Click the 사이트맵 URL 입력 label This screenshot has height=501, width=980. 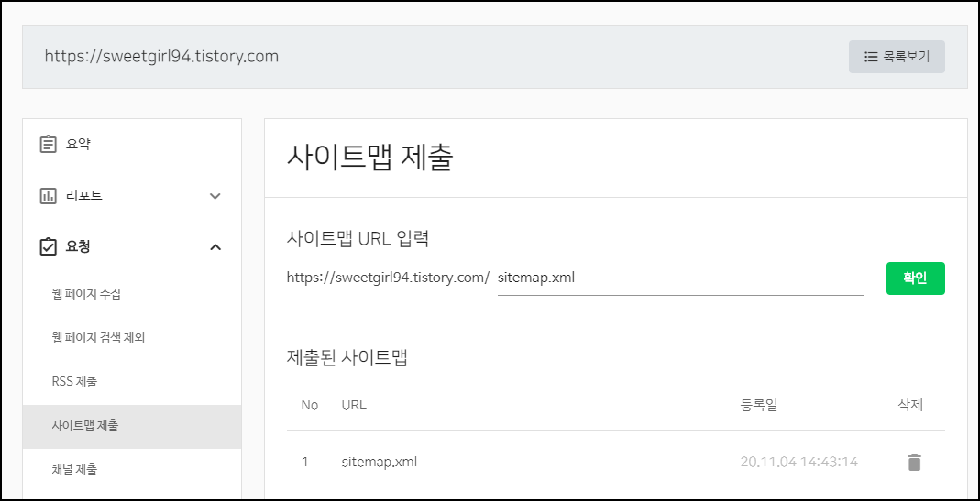pyautogui.click(x=358, y=238)
